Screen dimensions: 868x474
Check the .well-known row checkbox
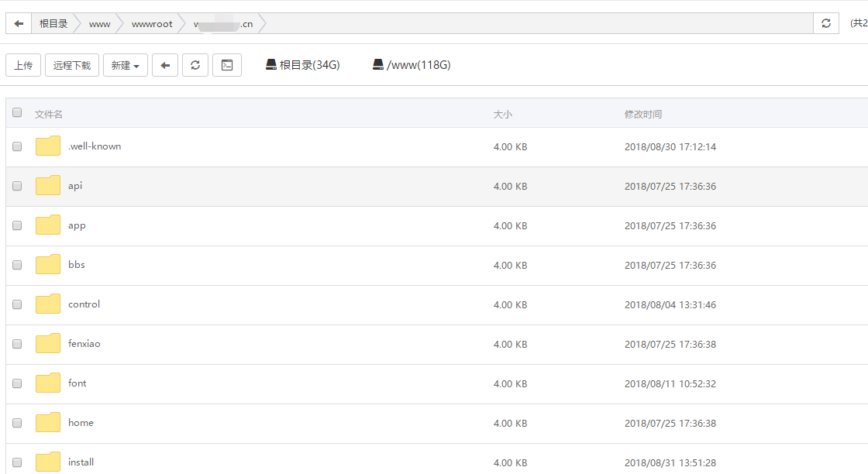click(x=17, y=146)
